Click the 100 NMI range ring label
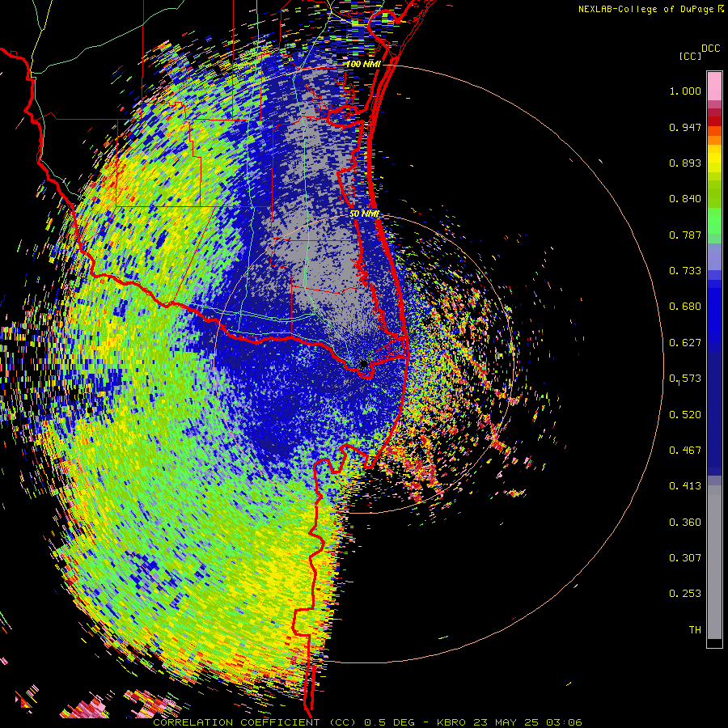Image resolution: width=728 pixels, height=728 pixels. pyautogui.click(x=363, y=64)
